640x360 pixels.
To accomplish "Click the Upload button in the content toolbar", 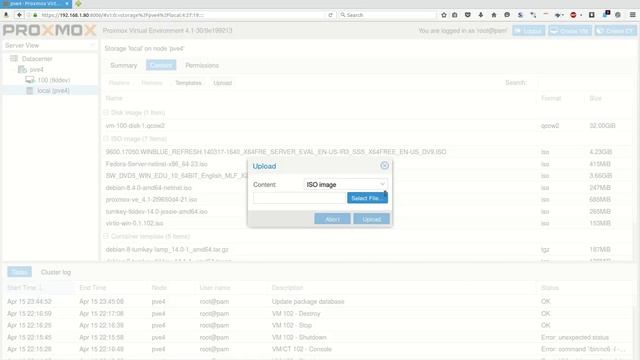I will point(222,83).
